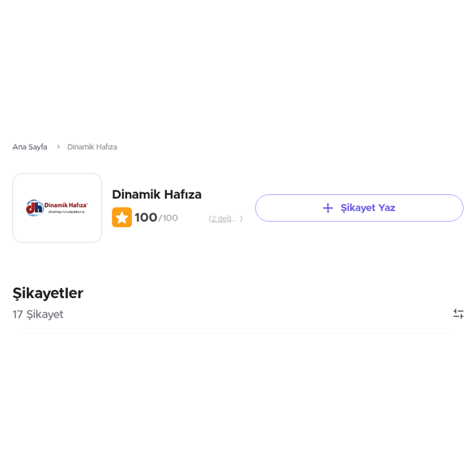
Task: Click the closing parenthesis after değ...
Action: [x=241, y=219]
